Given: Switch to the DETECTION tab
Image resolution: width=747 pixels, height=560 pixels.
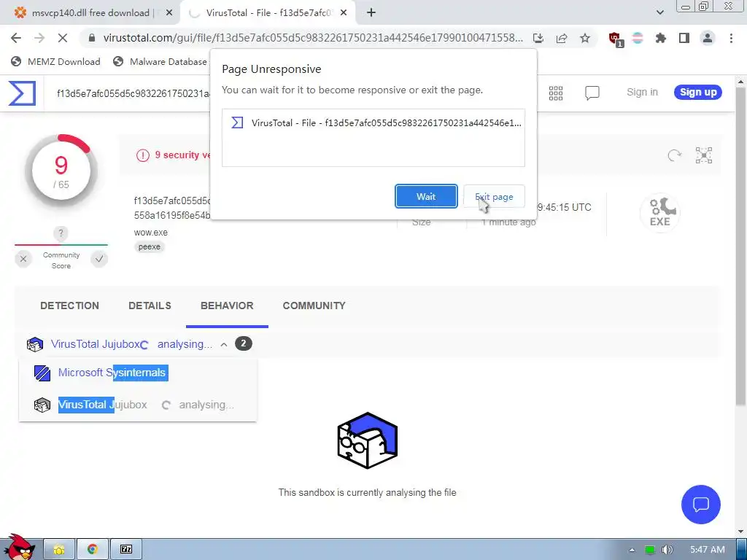Looking at the screenshot, I should (x=69, y=306).
